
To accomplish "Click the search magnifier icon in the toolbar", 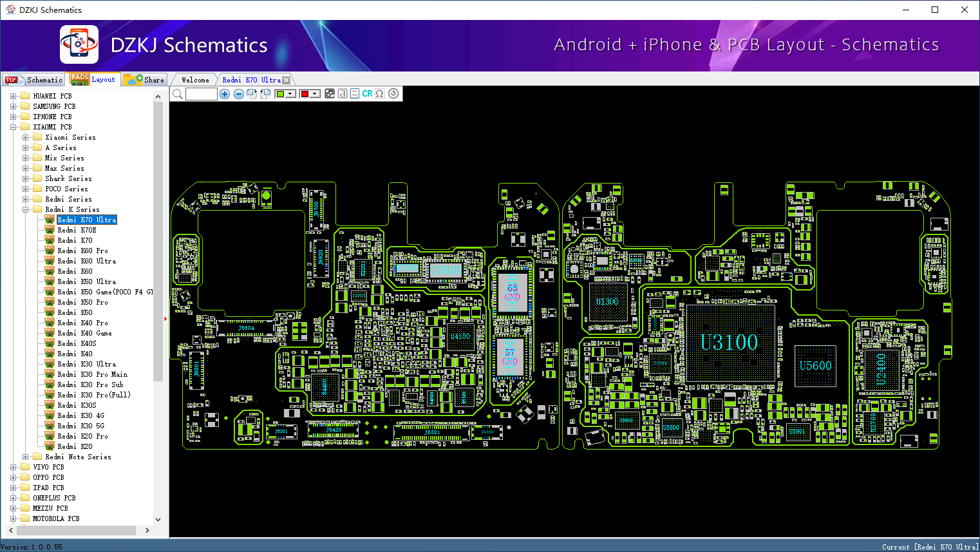I will [178, 94].
